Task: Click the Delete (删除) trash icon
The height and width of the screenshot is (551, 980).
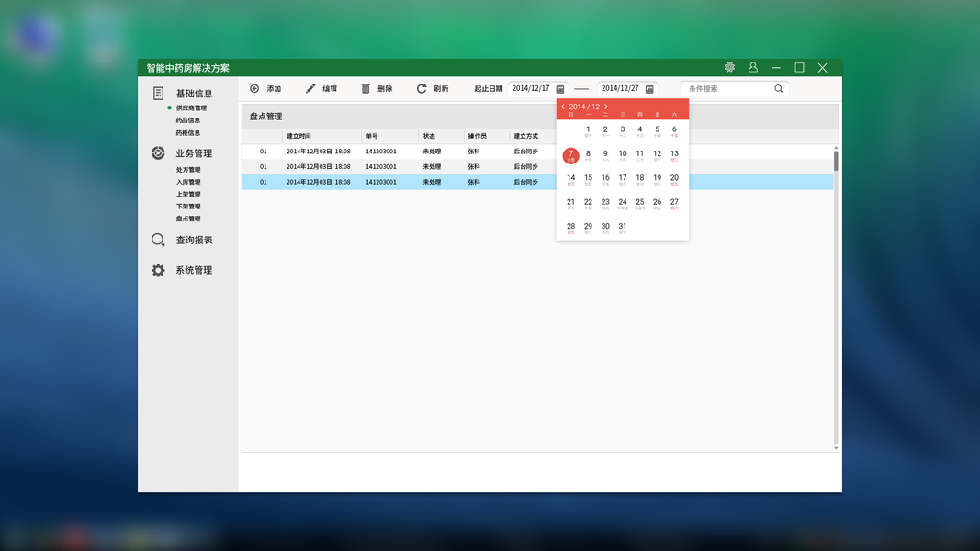Action: (x=366, y=89)
